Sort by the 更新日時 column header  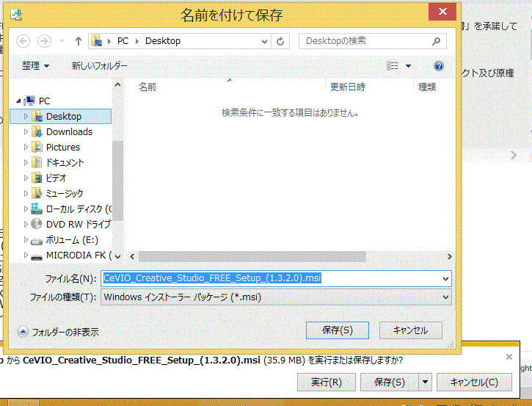pyautogui.click(x=348, y=87)
